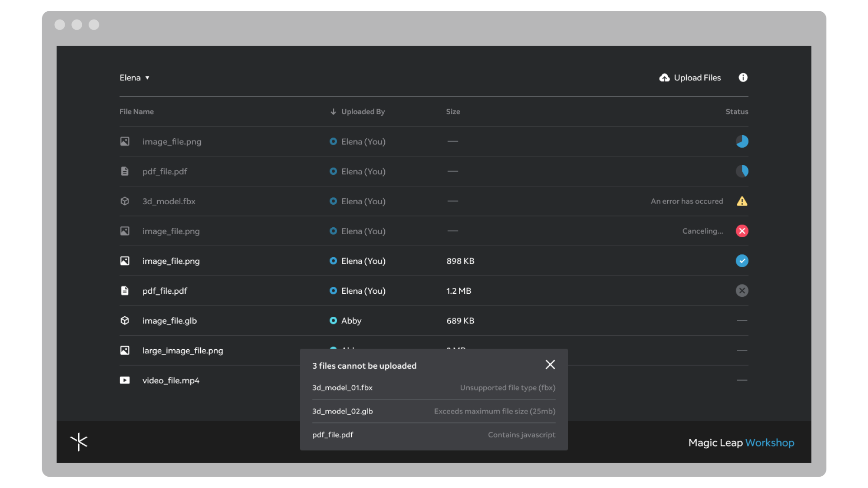Open the Elena user dropdown
Image resolution: width=868 pixels, height=488 pixels.
coord(134,78)
